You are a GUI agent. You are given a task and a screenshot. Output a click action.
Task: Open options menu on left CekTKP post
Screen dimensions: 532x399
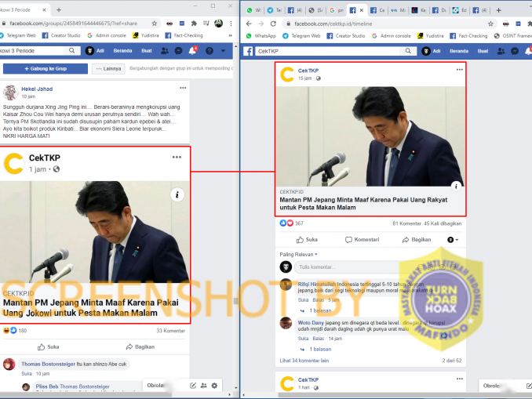click(177, 157)
